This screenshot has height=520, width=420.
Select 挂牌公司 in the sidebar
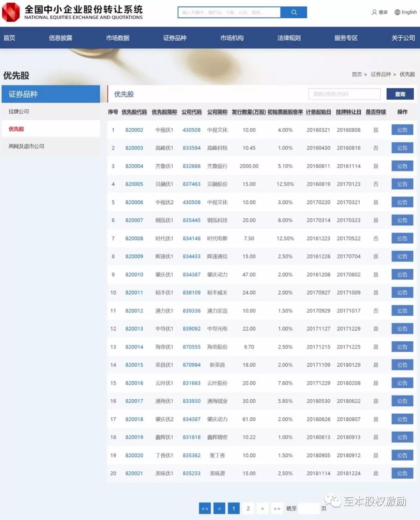[17, 111]
